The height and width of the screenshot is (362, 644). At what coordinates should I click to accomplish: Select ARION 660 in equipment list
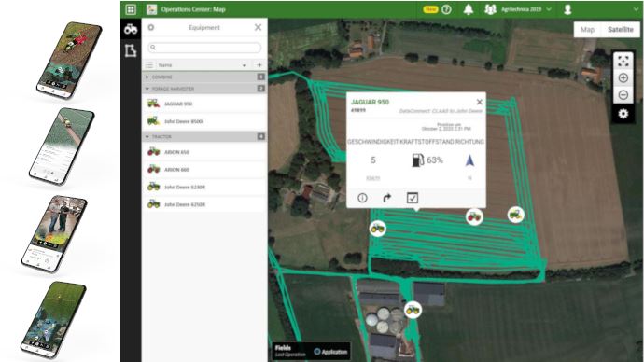pos(204,170)
